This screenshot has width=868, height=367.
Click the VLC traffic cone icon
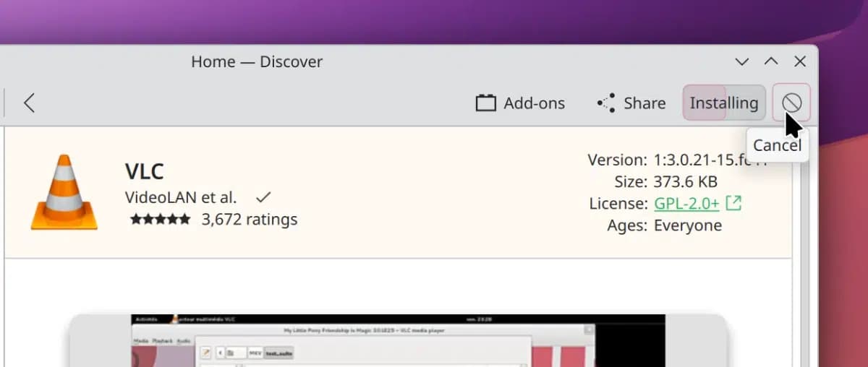pos(64,192)
